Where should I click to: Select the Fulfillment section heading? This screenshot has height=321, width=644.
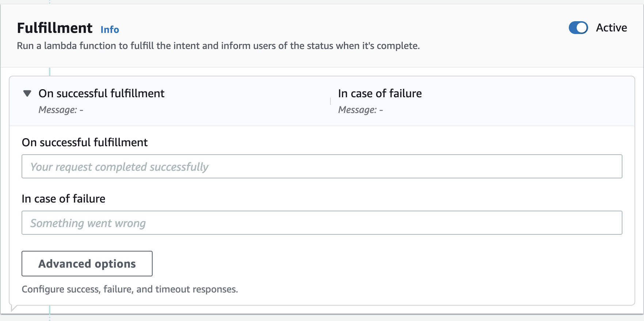tap(55, 28)
